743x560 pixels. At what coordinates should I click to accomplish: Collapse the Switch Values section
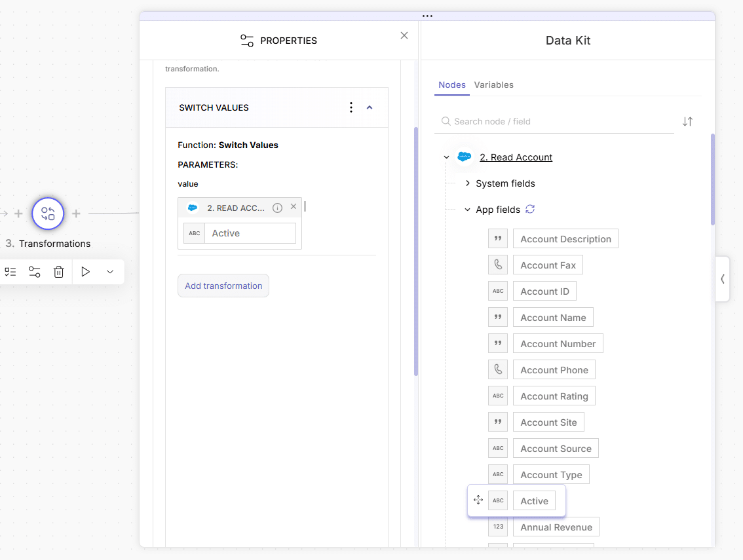click(370, 107)
